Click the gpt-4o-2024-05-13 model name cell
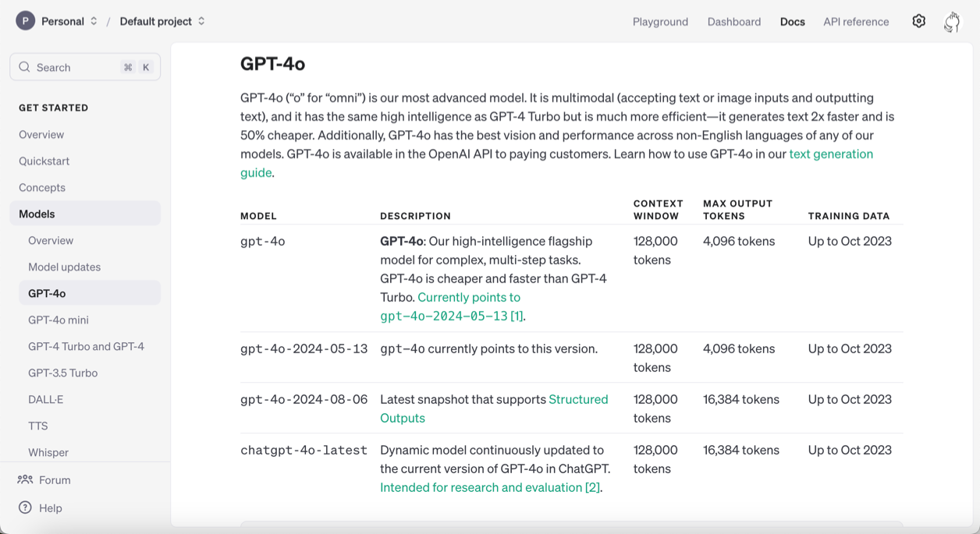 click(304, 348)
